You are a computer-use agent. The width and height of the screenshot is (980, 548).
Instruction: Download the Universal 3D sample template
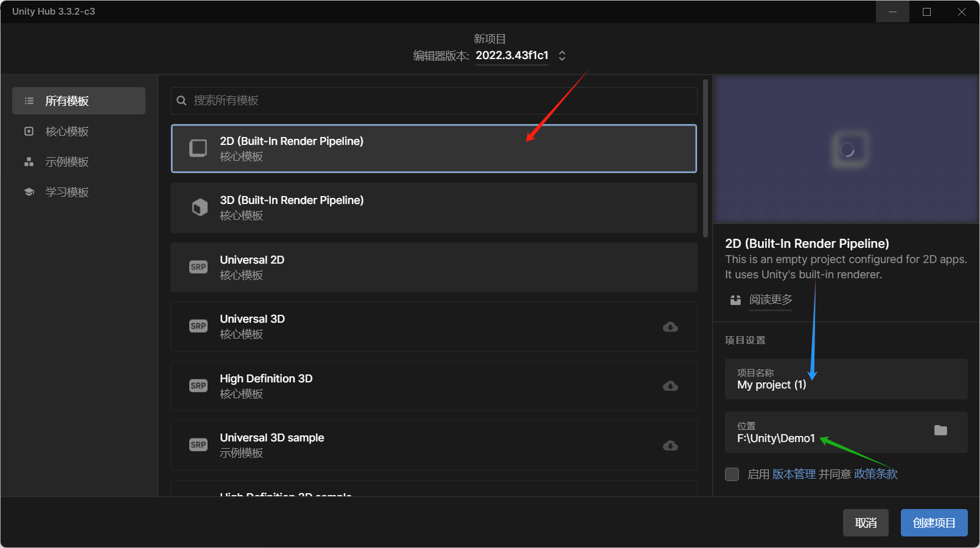(670, 446)
